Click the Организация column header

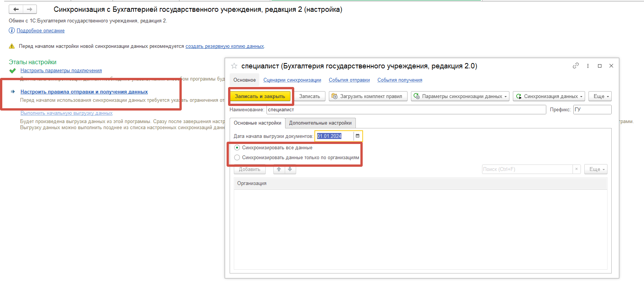pos(420,183)
